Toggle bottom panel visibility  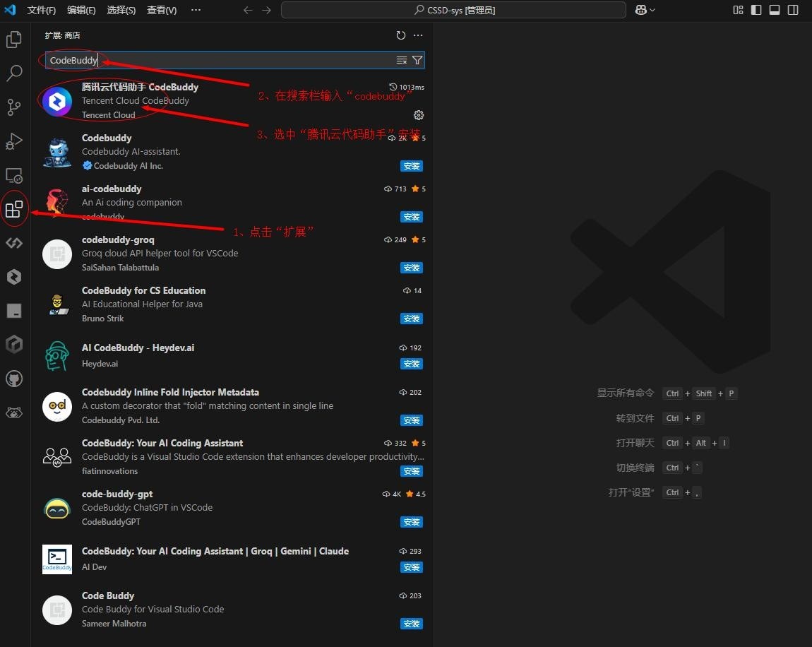[774, 10]
